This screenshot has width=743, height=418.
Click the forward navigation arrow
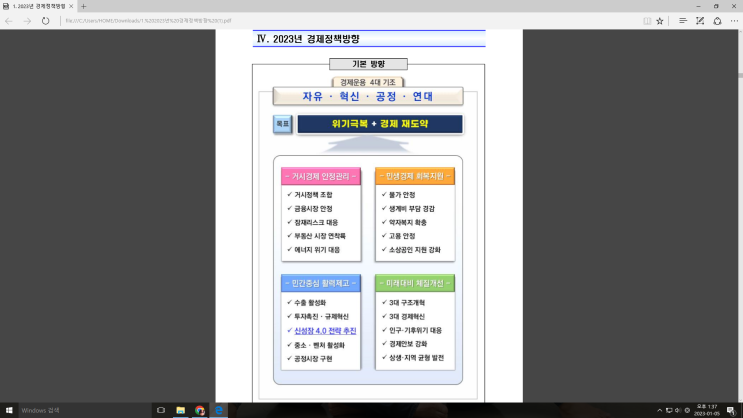pyautogui.click(x=27, y=21)
